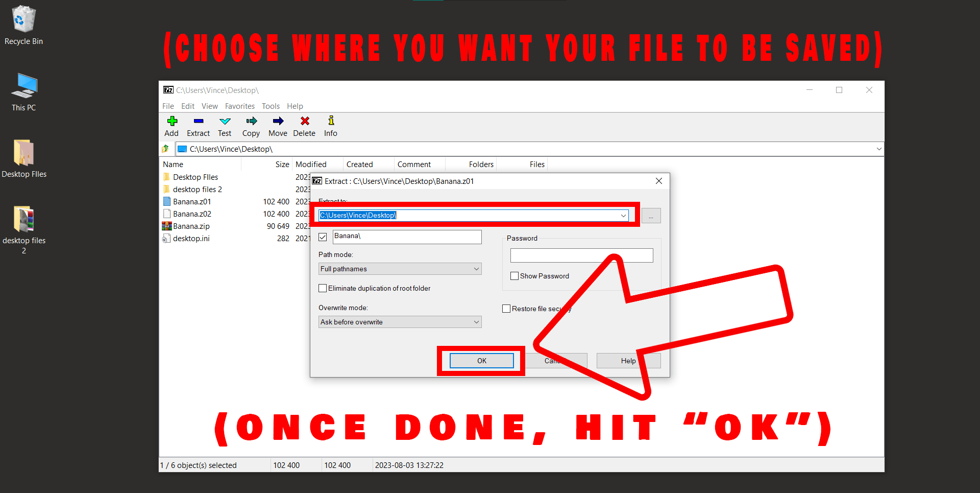980x493 pixels.
Task: Open the Favorites menu
Action: click(239, 106)
